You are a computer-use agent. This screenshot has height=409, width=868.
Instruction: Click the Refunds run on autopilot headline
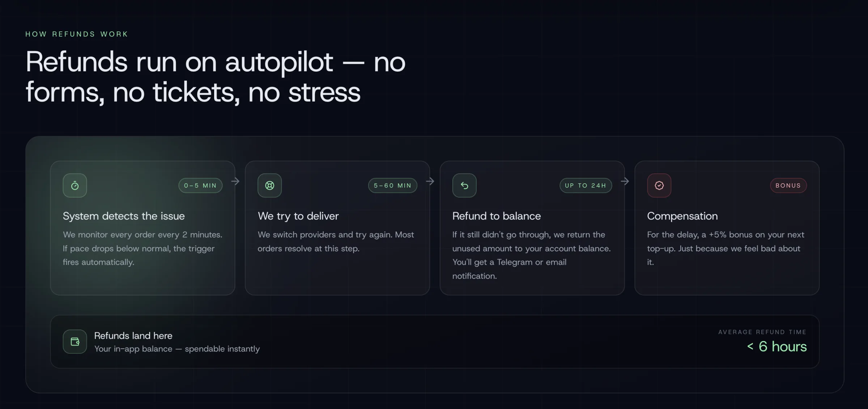pyautogui.click(x=216, y=77)
